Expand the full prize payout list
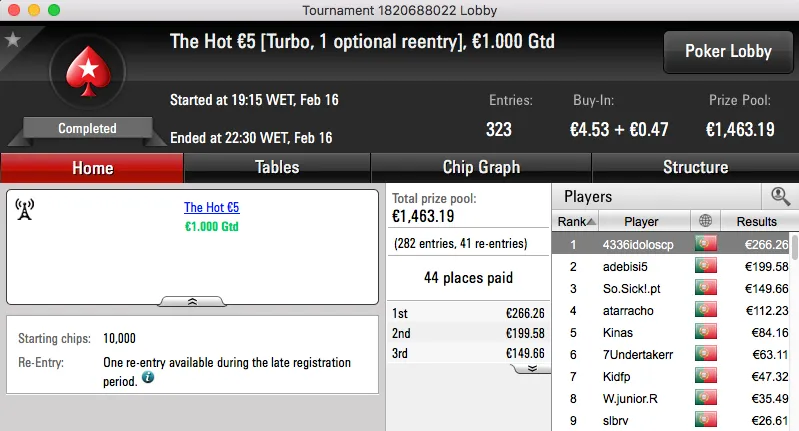The image size is (799, 431). point(532,368)
